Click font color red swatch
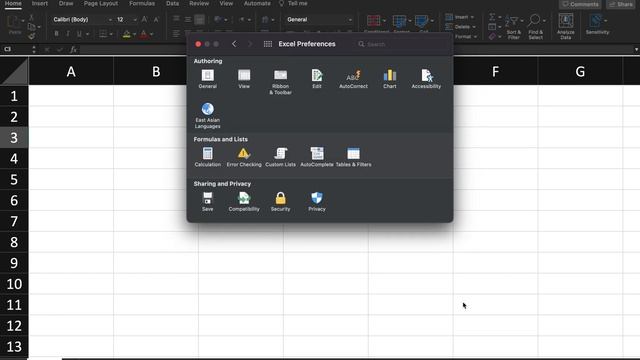The image size is (640, 360). pyautogui.click(x=144, y=34)
